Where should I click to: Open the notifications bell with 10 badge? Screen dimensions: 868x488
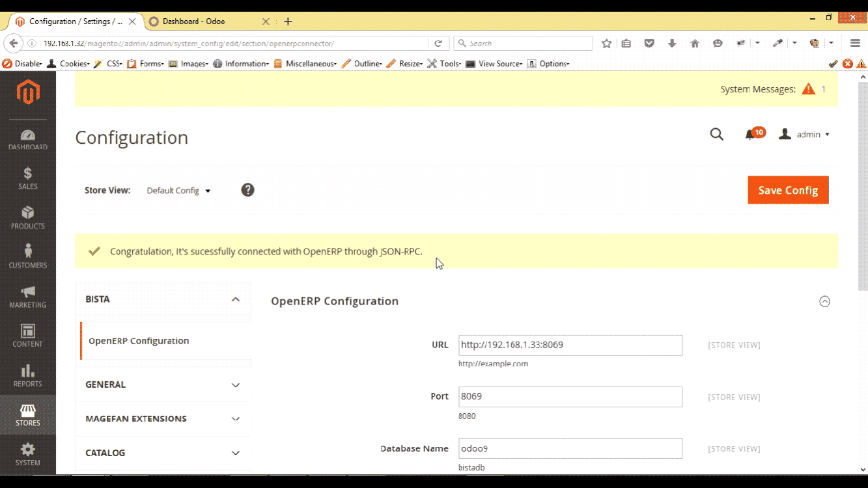pos(754,133)
